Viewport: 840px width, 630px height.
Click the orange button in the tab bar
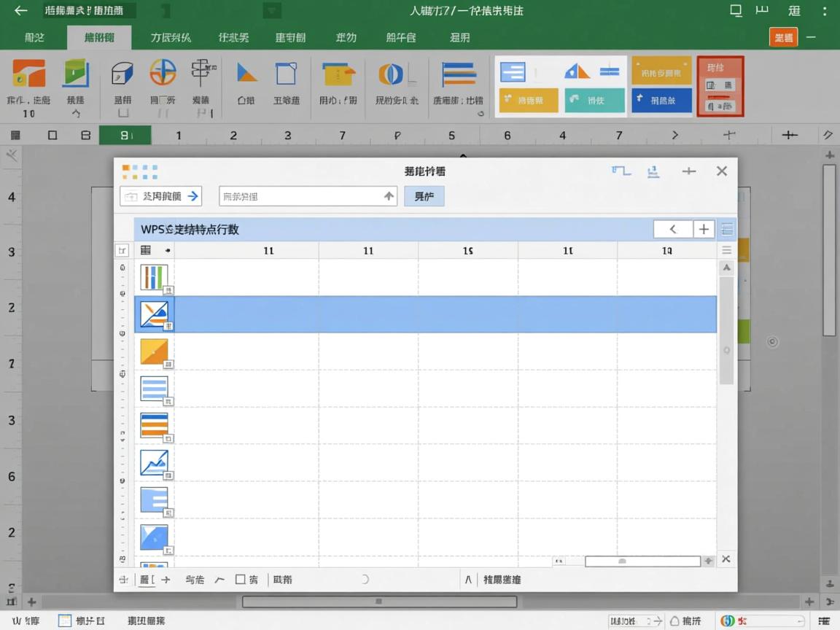(783, 38)
